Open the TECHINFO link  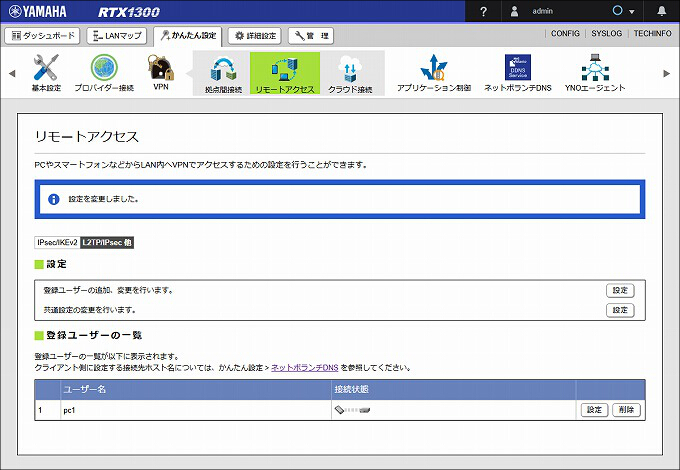click(x=652, y=33)
